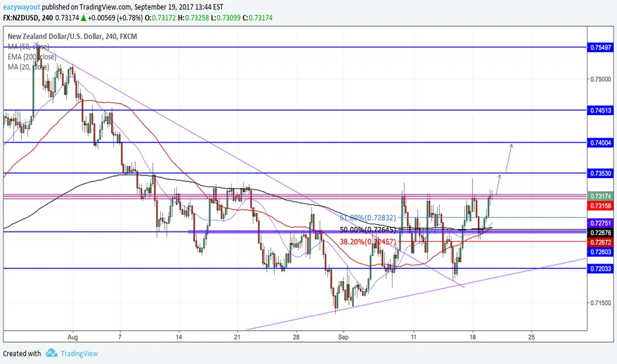This screenshot has height=364, width=617.
Task: Click the 14 date on time axis
Action: click(179, 337)
